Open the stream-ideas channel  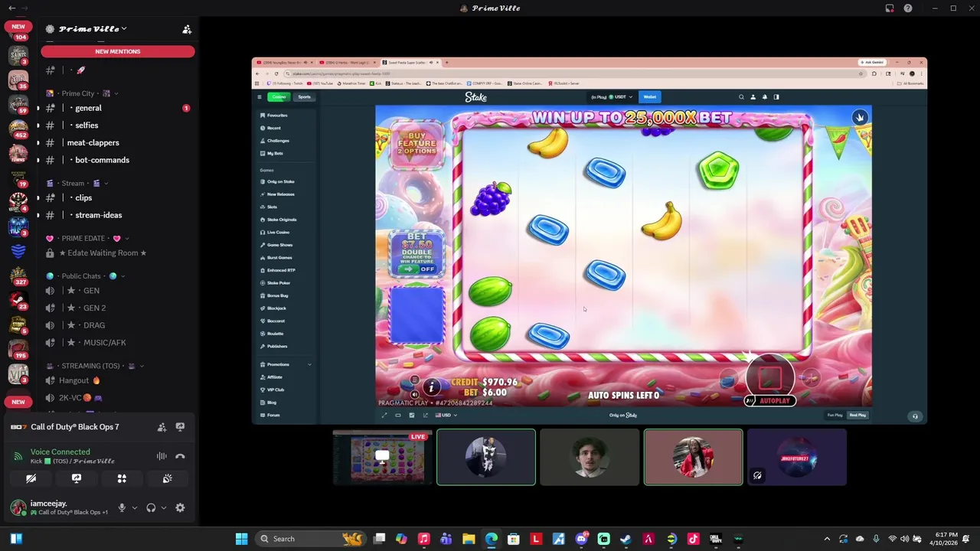click(x=117, y=215)
